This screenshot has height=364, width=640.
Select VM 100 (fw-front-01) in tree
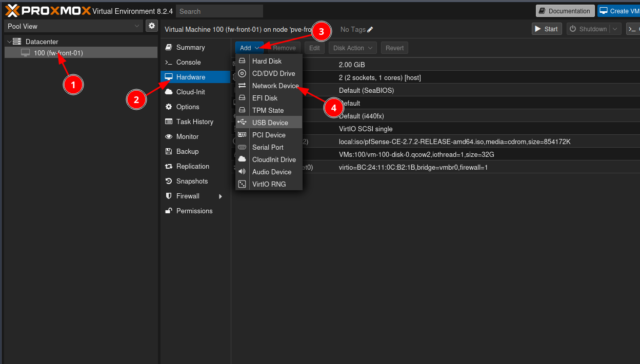point(58,53)
